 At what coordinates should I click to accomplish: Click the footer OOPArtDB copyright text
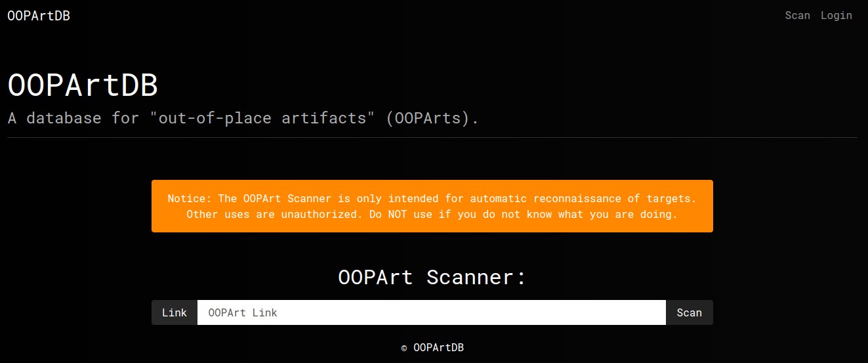point(438,348)
